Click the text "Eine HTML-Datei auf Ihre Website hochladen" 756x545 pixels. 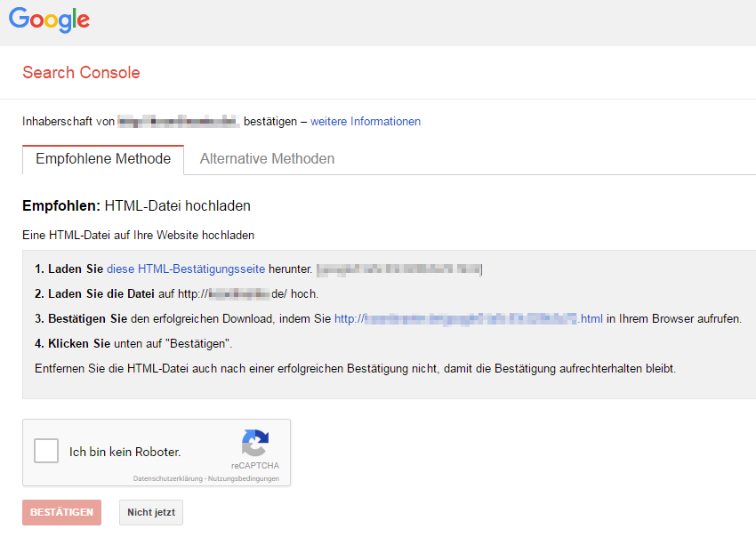(139, 235)
